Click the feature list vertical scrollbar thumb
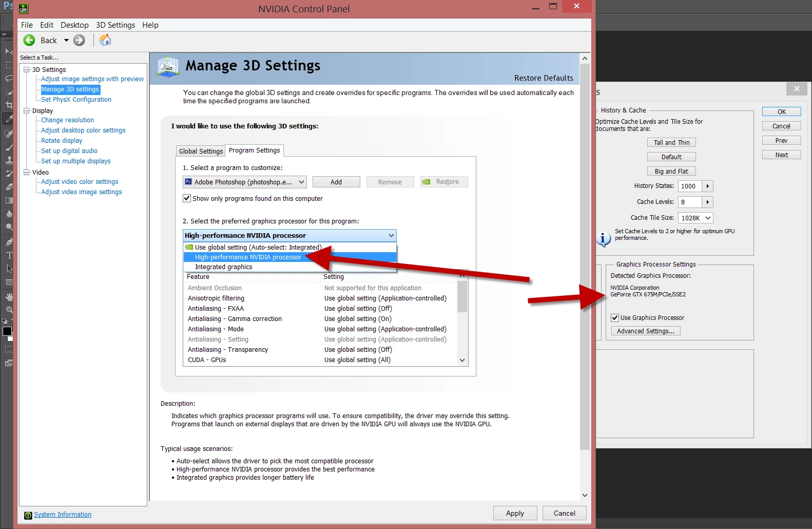The image size is (812, 529). tap(462, 296)
